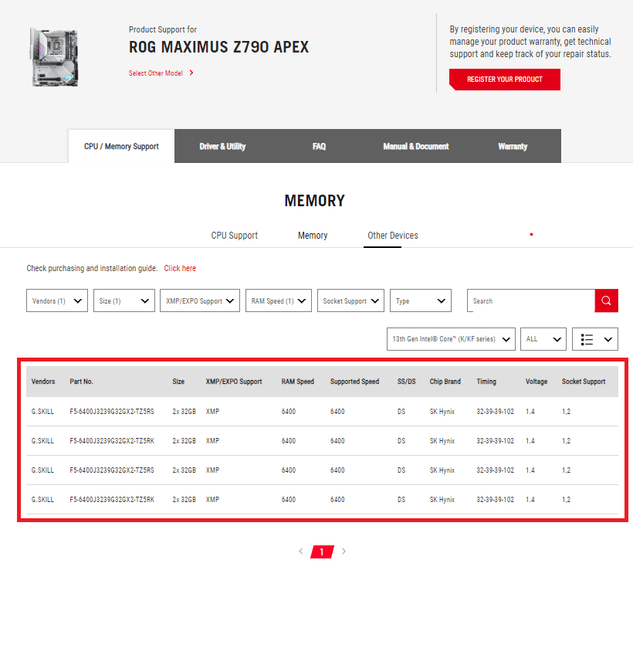Open the Size (1) filter dropdown
The height and width of the screenshot is (672, 633).
pyautogui.click(x=124, y=300)
